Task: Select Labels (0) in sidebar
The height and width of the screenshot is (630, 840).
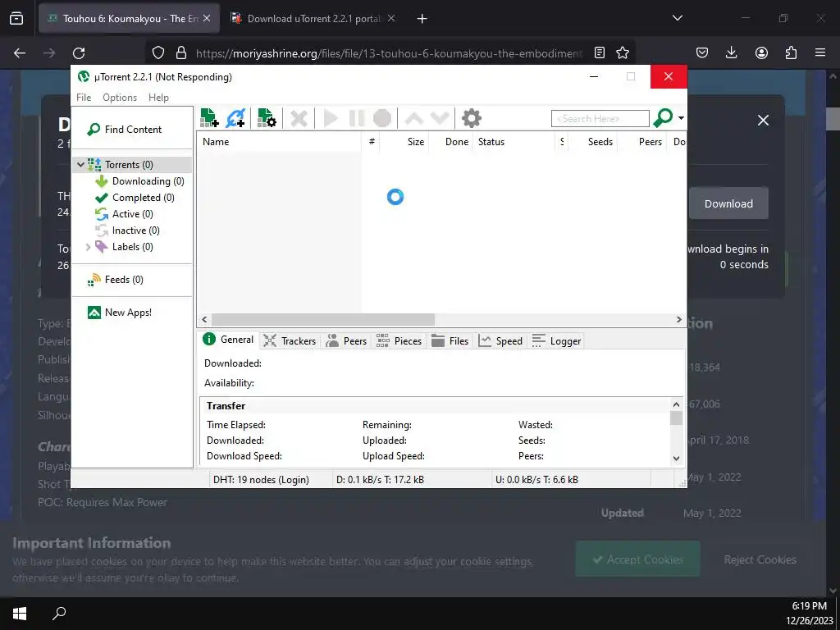Action: [x=125, y=246]
